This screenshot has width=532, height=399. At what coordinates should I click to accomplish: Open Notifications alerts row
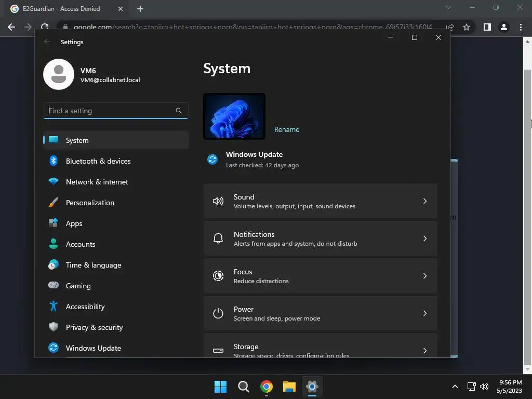[320, 238]
